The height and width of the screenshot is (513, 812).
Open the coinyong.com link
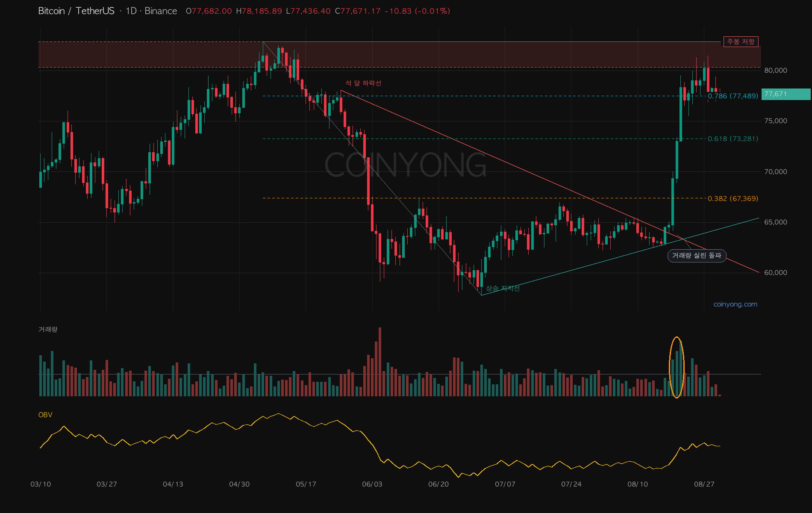[735, 304]
